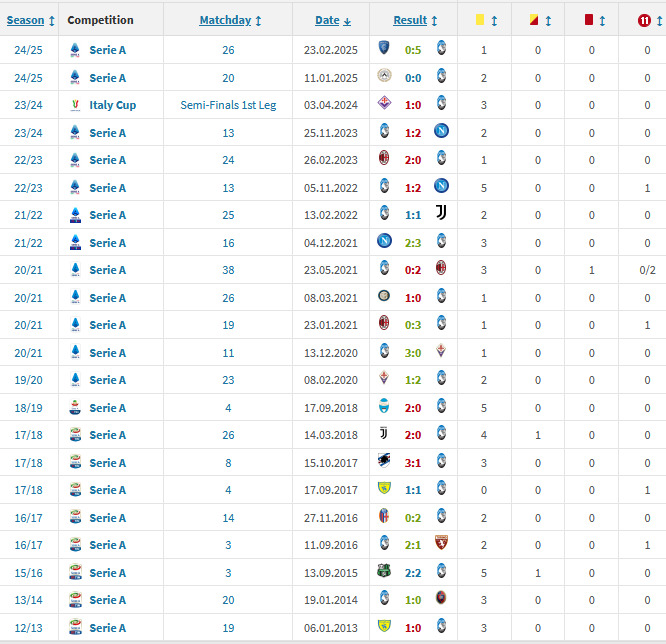Select Torino crest in the 11.09.2016 row
Image resolution: width=666 pixels, height=644 pixels.
441,545
